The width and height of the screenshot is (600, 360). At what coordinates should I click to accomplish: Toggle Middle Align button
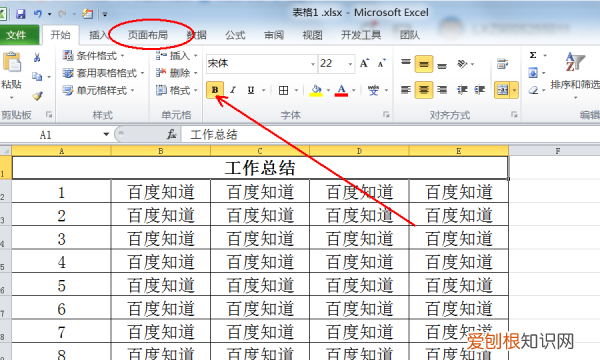coord(424,64)
